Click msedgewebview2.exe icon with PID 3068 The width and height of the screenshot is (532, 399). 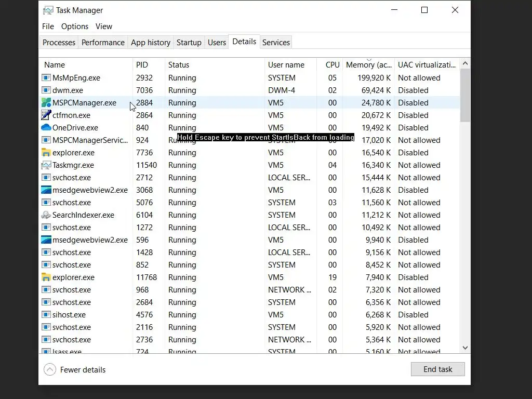[46, 190]
